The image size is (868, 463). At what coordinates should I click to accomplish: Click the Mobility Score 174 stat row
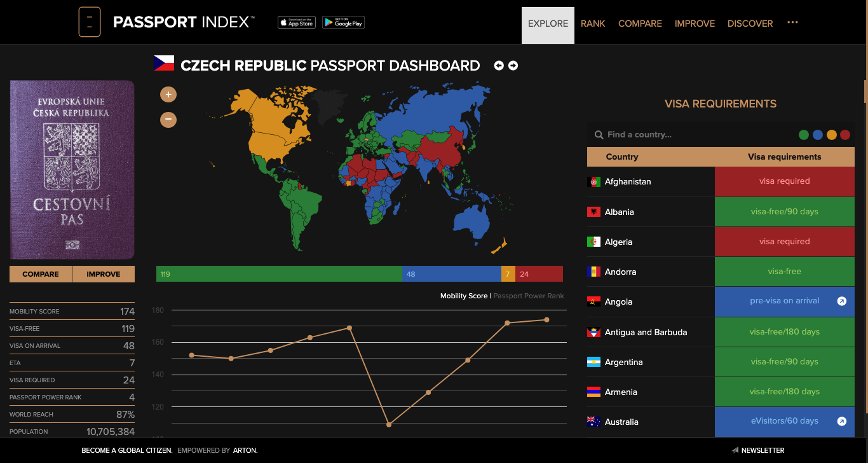click(x=72, y=311)
